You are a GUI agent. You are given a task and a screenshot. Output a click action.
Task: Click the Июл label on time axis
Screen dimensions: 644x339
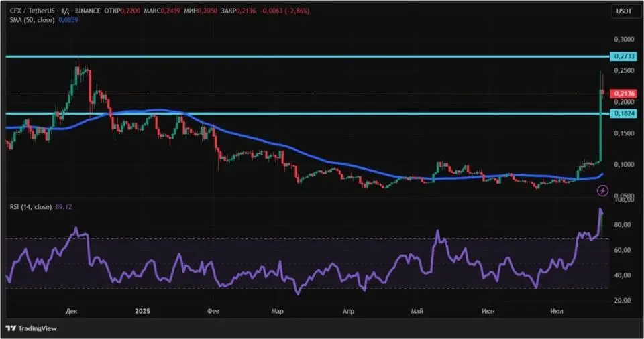pyautogui.click(x=556, y=312)
